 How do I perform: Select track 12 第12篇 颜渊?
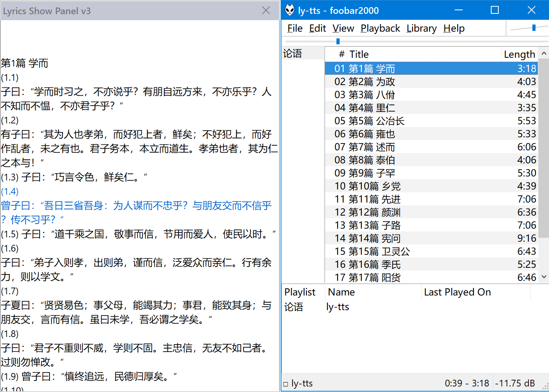click(431, 212)
